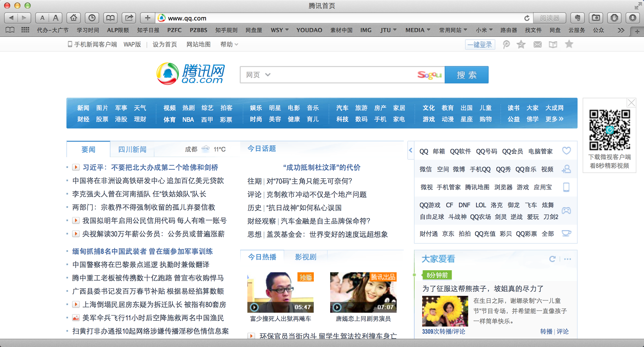Switch to the 四川新闻 tab
The height and width of the screenshot is (347, 644).
point(132,149)
